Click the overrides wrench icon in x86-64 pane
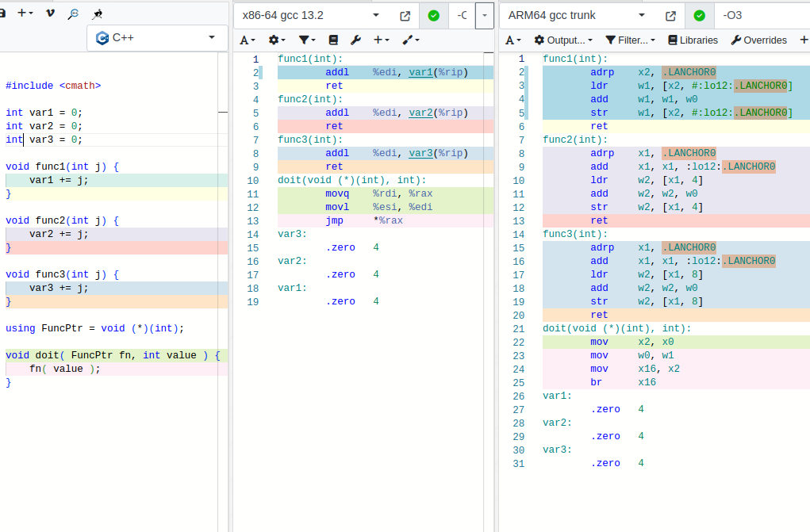 coord(355,40)
